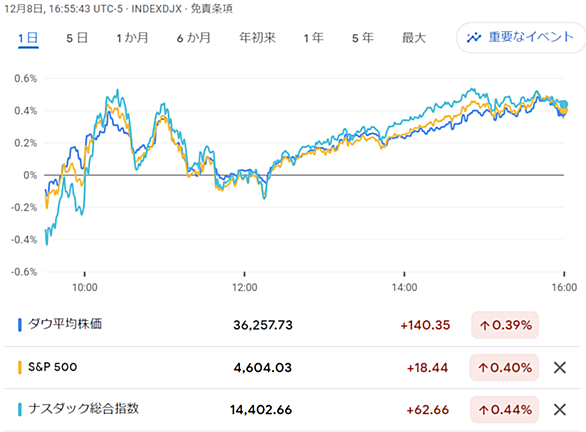
Task: Select the 5年 range tab
Action: [x=363, y=38]
